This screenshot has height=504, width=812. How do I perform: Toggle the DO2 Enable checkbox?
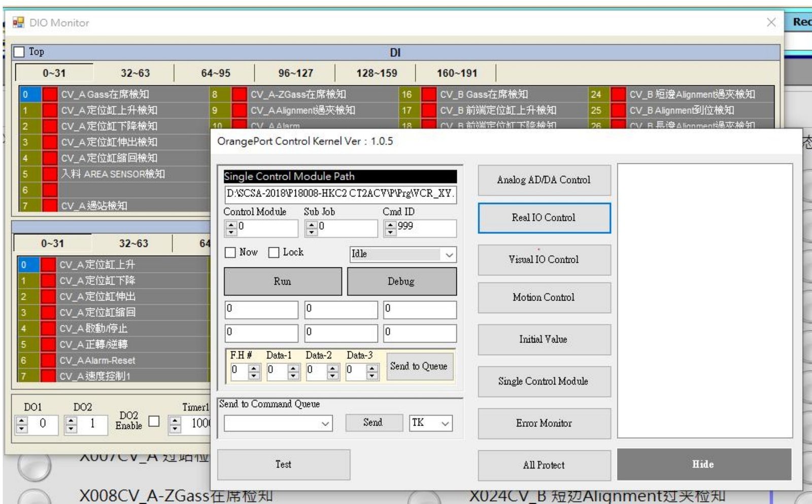(x=154, y=421)
